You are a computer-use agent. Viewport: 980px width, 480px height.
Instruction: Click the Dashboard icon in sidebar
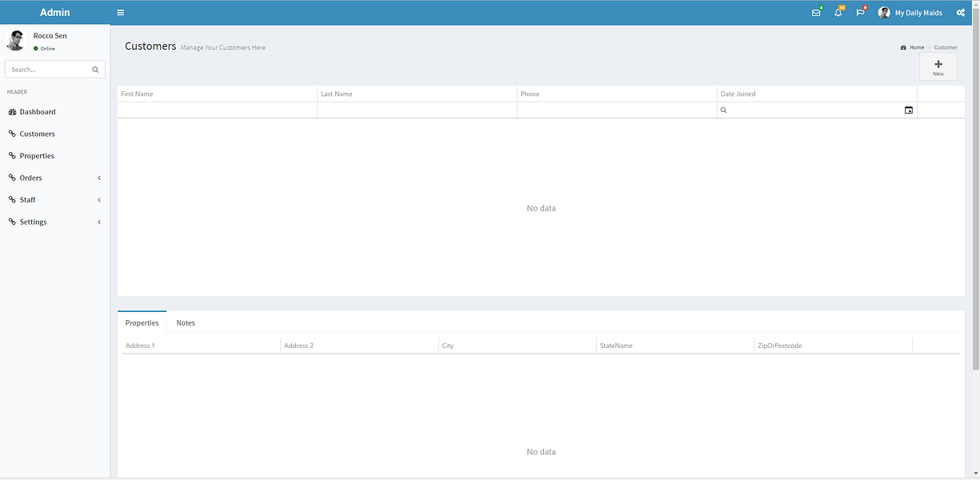point(12,112)
